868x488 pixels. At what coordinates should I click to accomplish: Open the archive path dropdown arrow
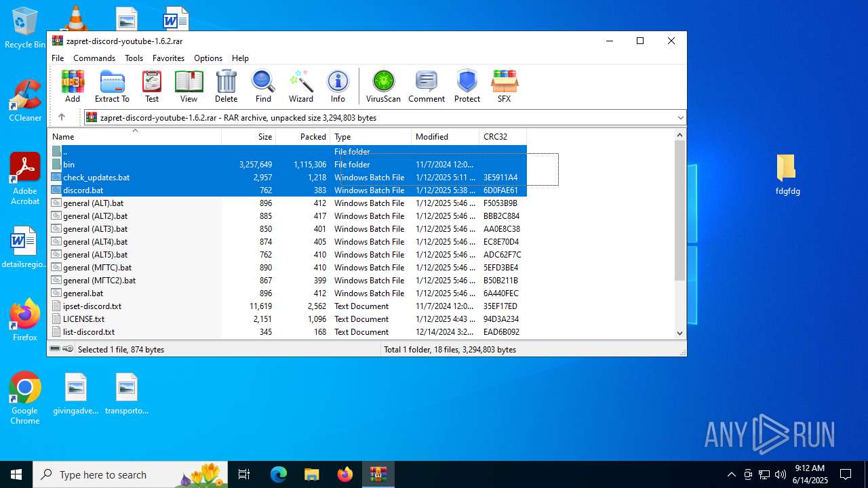pos(680,118)
